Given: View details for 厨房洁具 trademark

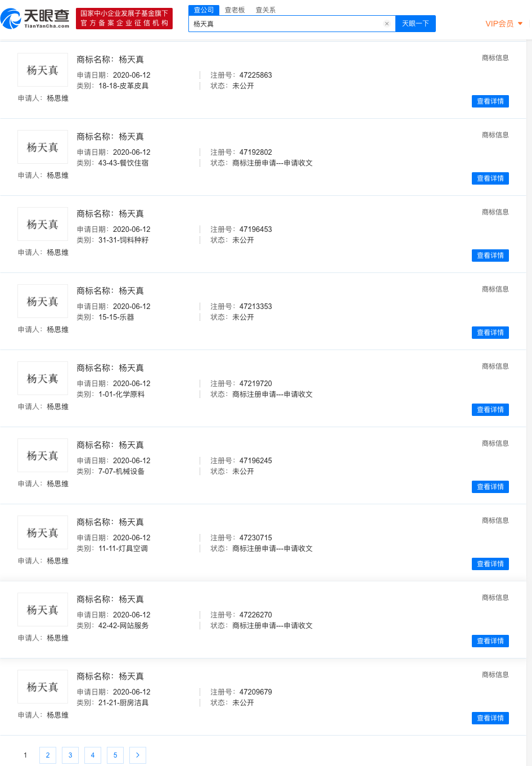Looking at the screenshot, I should click(x=490, y=718).
